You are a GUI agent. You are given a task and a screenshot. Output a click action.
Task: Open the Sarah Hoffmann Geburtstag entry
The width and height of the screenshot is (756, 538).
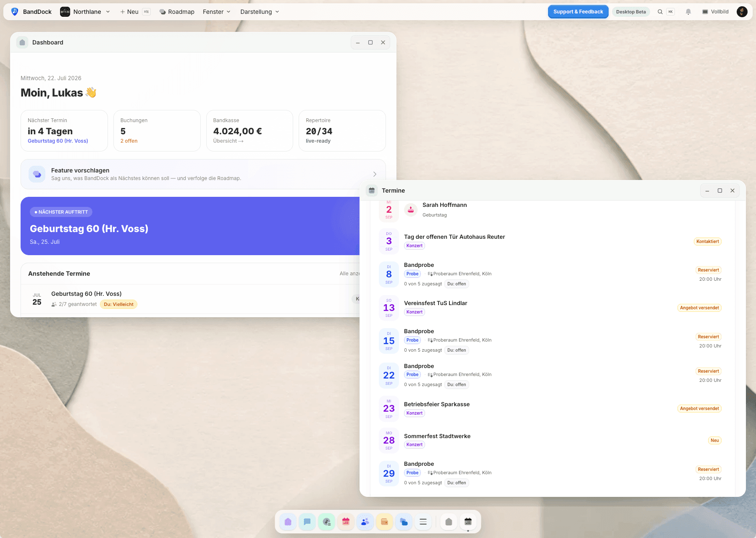coord(550,209)
